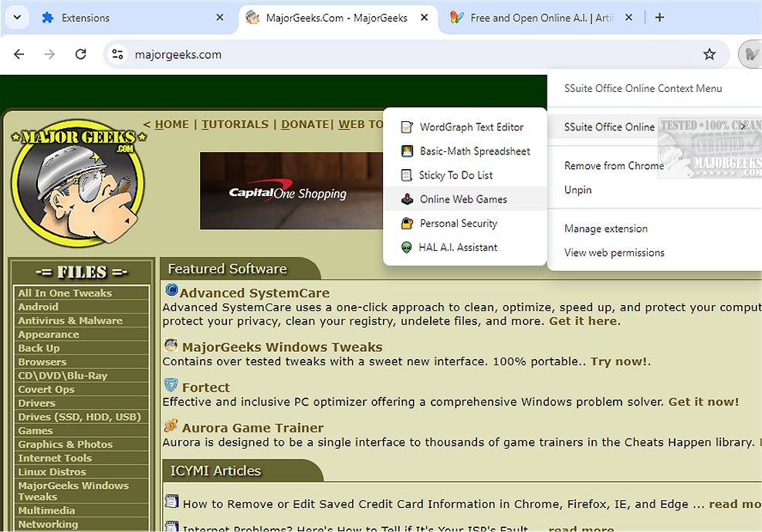Choose Remove from Chrome
Image resolution: width=762 pixels, height=532 pixels.
[655, 166]
